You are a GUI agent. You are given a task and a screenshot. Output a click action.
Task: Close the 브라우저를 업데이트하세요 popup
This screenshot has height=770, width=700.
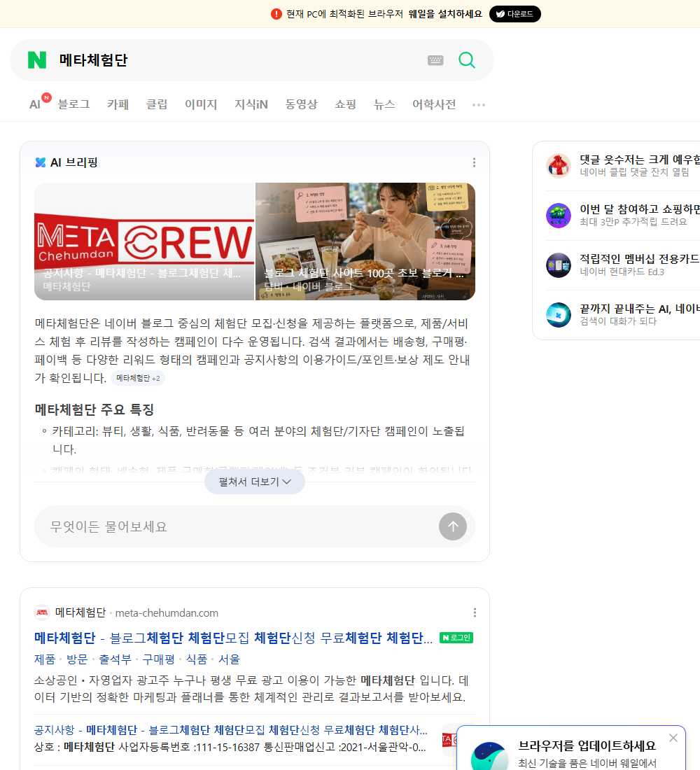point(673,738)
